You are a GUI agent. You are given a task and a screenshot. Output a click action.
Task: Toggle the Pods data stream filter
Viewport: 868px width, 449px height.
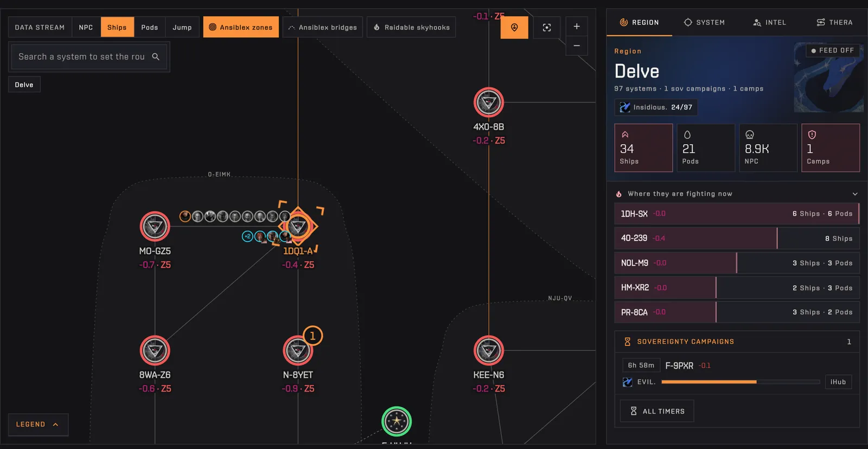pyautogui.click(x=150, y=27)
